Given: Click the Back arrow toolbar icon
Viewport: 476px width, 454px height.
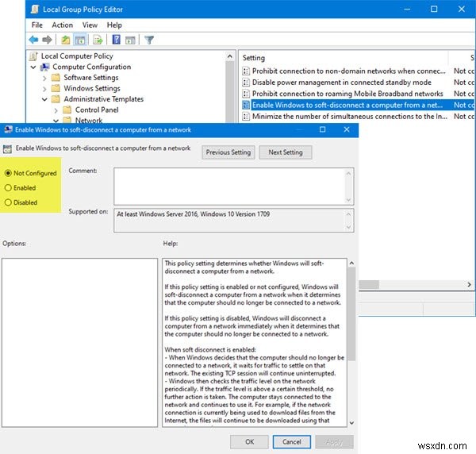Looking at the screenshot, I should click(33, 40).
